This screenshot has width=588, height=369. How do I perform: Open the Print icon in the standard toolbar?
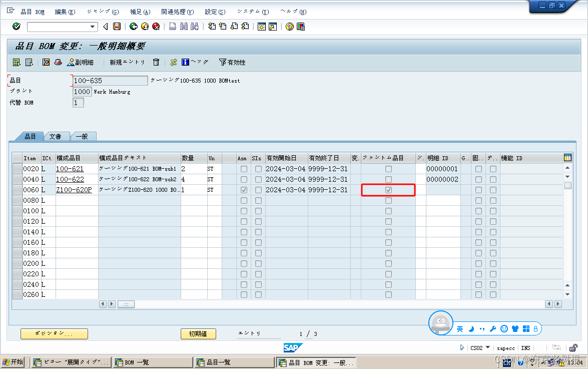point(173,27)
